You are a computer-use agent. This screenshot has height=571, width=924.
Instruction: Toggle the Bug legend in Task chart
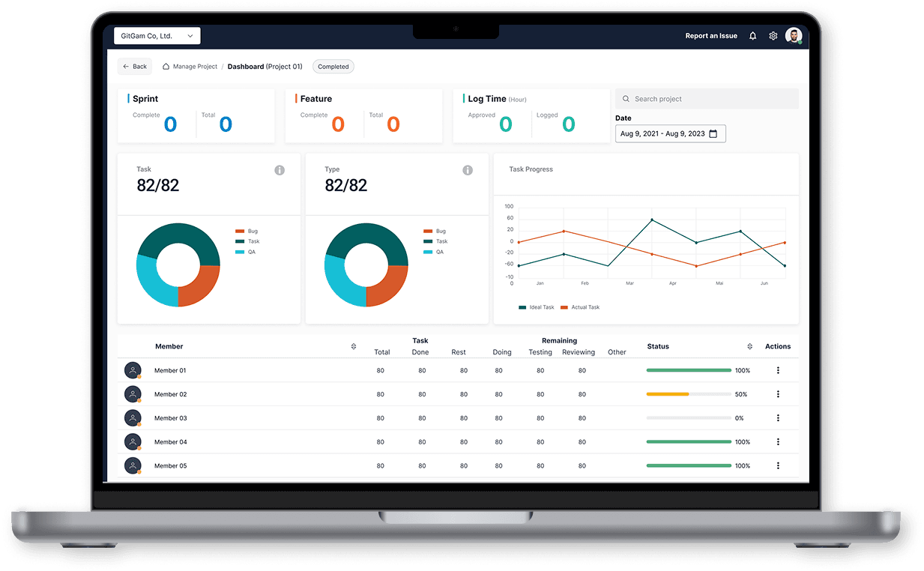click(246, 232)
